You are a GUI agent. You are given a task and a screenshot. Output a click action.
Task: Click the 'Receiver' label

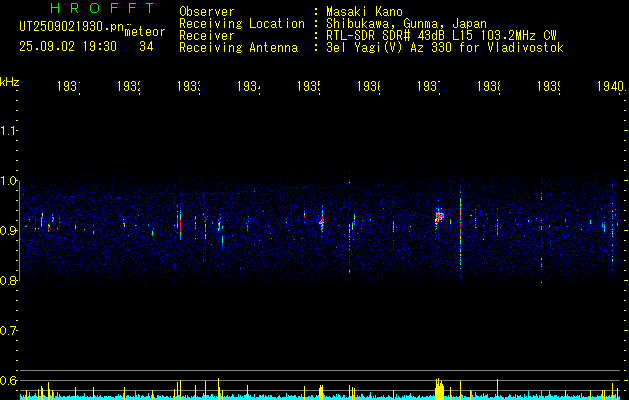point(207,36)
